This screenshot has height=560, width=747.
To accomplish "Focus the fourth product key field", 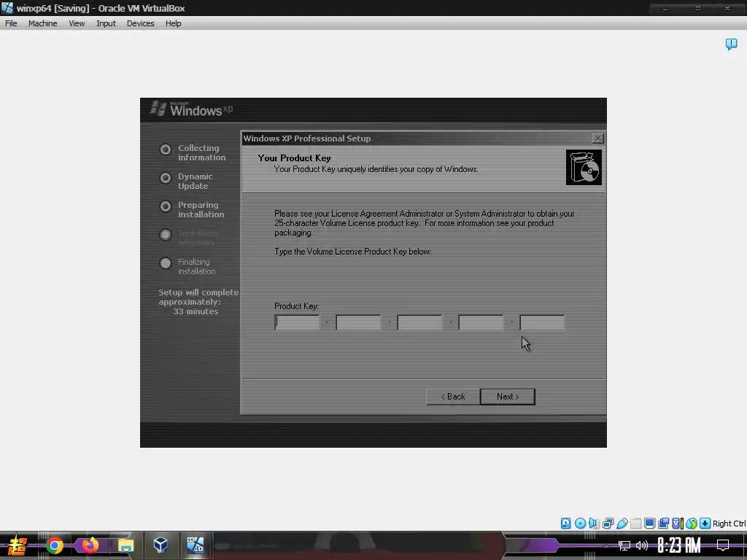I will 481,322.
